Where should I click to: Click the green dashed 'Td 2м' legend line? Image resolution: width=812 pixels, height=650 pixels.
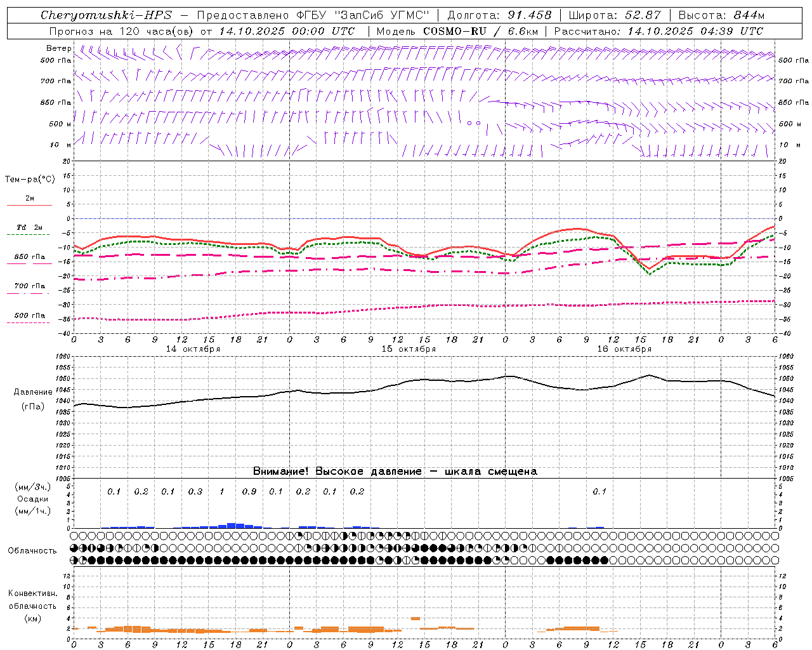[28, 234]
